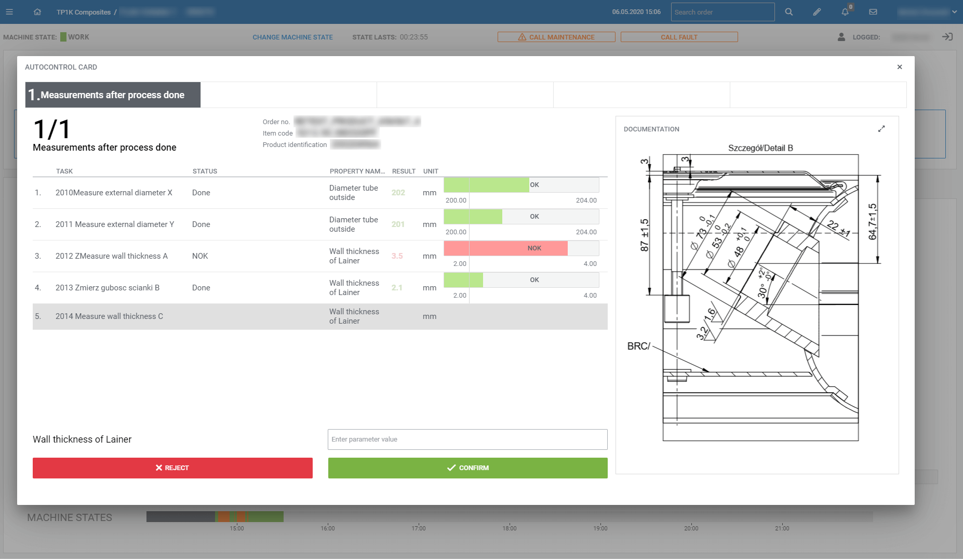Click the NOK wall thickness result bar
Viewport: 963px width, 560px height.
point(521,248)
